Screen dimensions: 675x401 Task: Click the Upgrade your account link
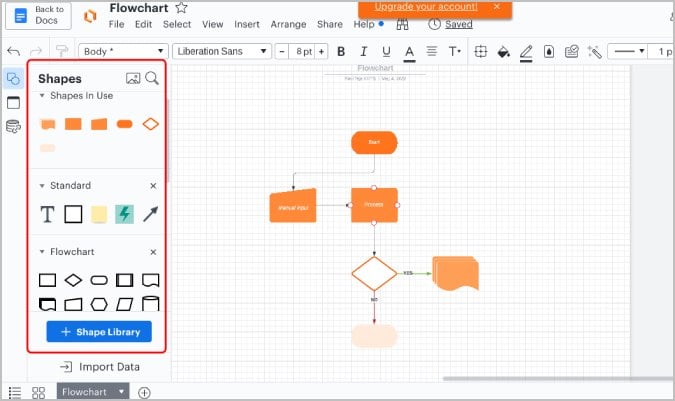(426, 7)
